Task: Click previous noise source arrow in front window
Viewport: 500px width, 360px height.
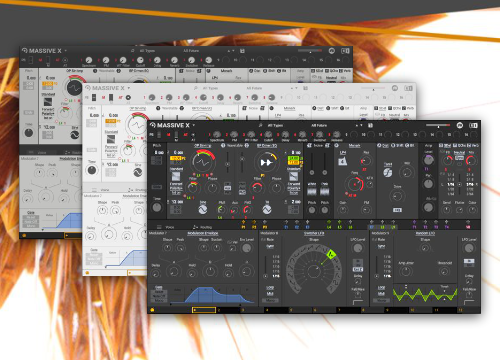Action: tap(309, 146)
